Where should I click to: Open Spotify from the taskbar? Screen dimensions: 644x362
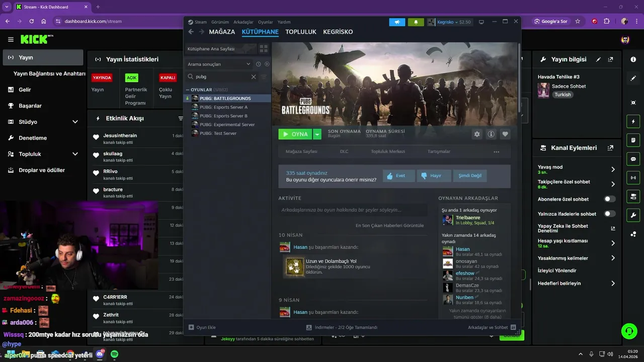[114, 354]
